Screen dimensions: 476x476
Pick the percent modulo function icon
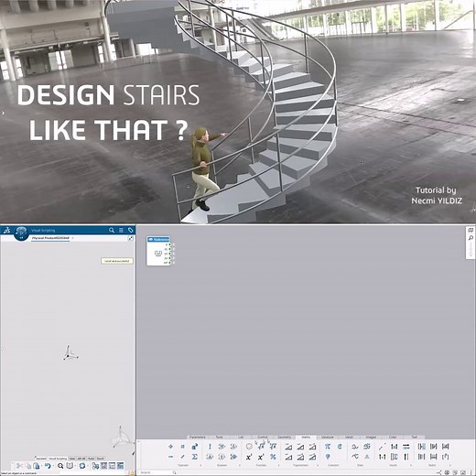pyautogui.click(x=273, y=457)
